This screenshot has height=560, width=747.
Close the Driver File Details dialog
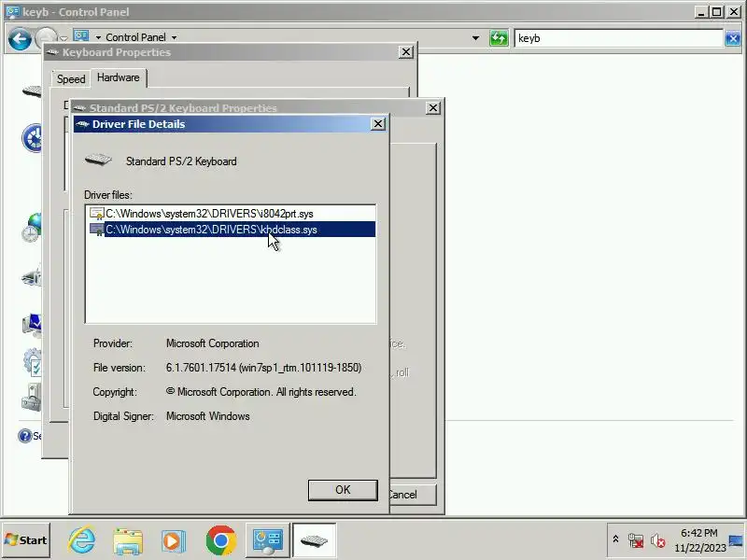click(x=378, y=124)
